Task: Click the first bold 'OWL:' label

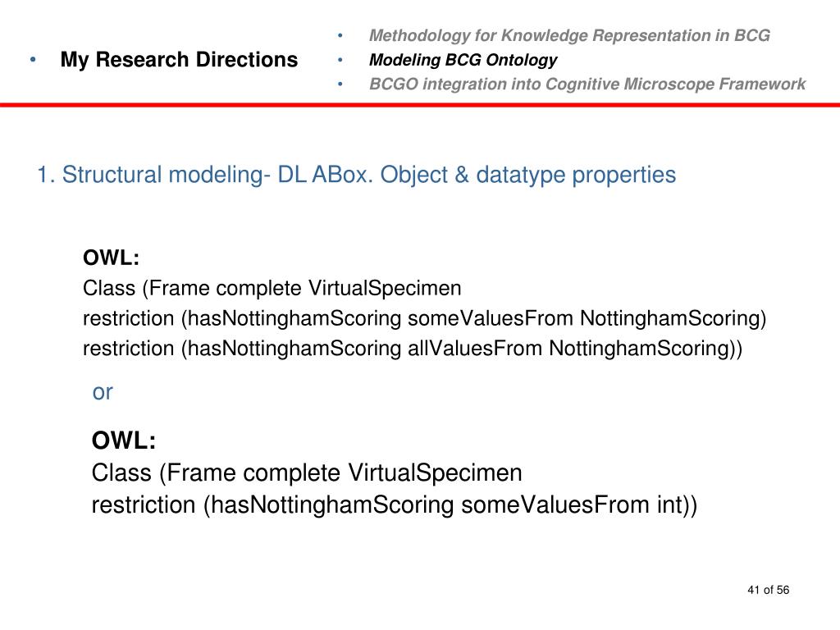Action: pyautogui.click(x=111, y=258)
